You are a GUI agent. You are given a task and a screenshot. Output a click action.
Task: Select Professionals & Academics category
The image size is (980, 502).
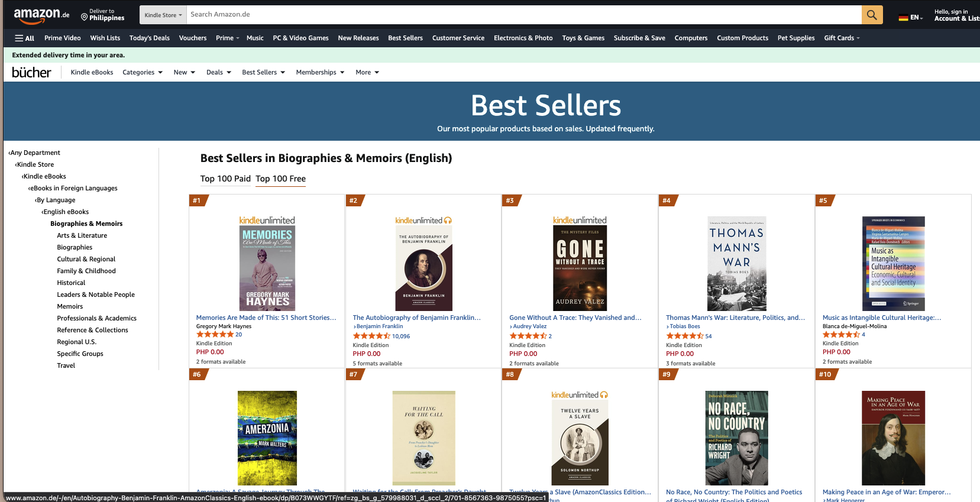(x=96, y=318)
